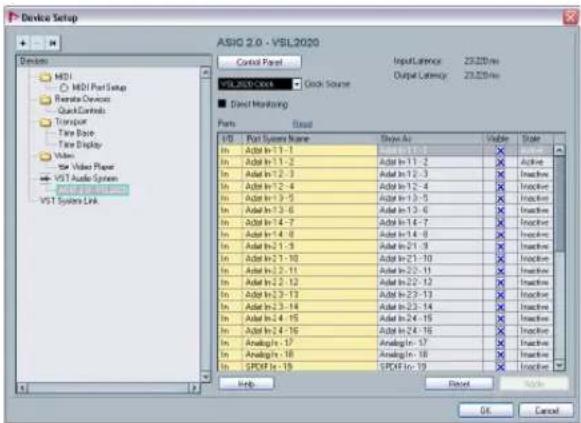Image resolution: width=581 pixels, height=423 pixels.
Task: Click the reset-to-first device arrow button
Action: pyautogui.click(x=53, y=43)
